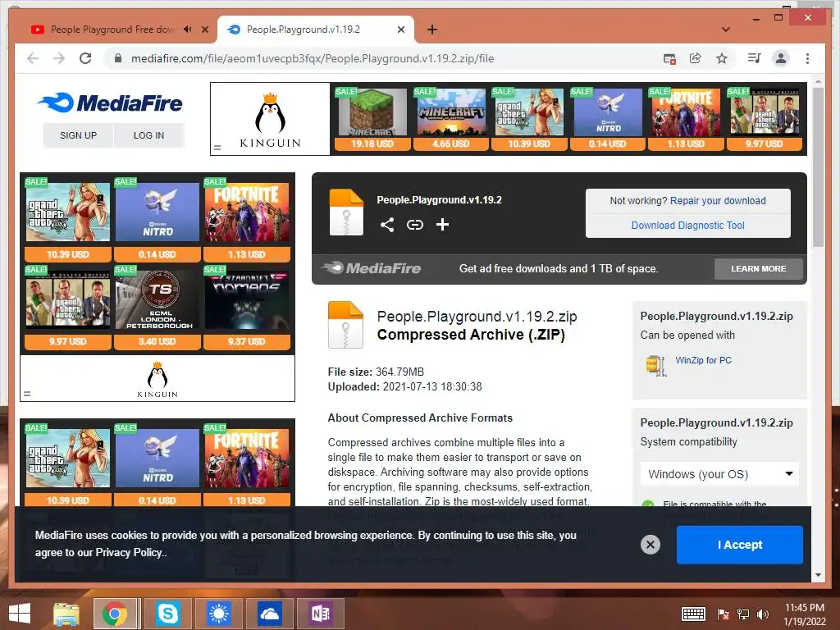This screenshot has width=840, height=630.
Task: Click the copy link icon under file name
Action: (414, 225)
